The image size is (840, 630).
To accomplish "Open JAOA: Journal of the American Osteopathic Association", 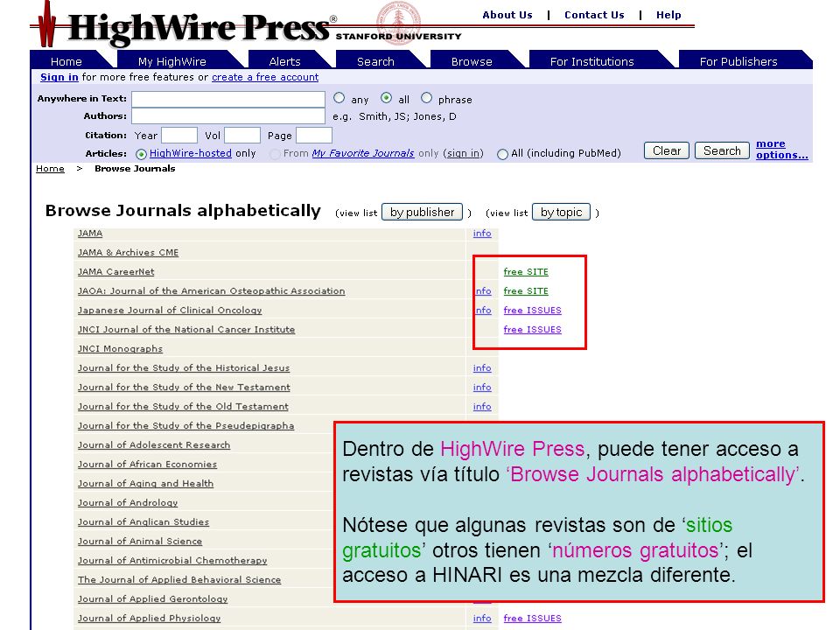I will tap(211, 290).
